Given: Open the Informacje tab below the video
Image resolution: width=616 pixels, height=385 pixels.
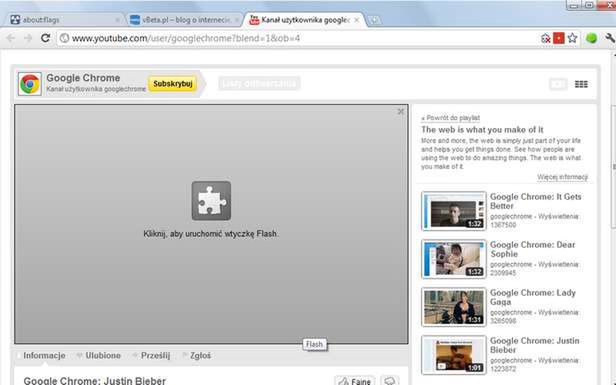Looking at the screenshot, I should (x=44, y=356).
